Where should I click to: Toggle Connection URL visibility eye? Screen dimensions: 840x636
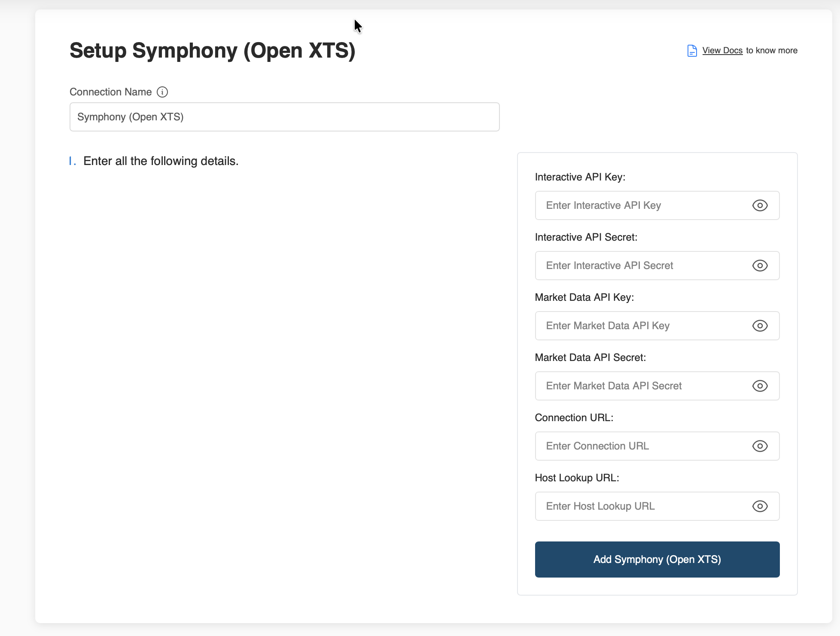pyautogui.click(x=760, y=446)
